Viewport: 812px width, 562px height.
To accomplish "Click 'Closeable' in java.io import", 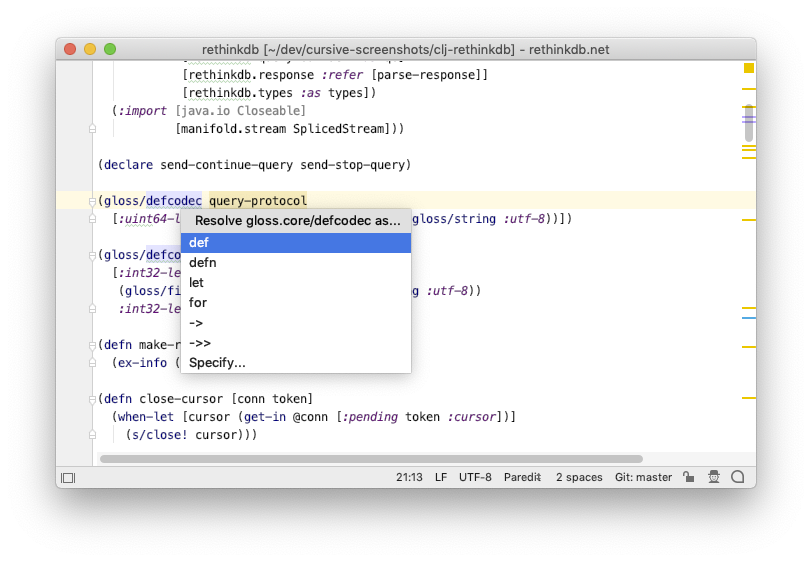I will click(x=268, y=111).
